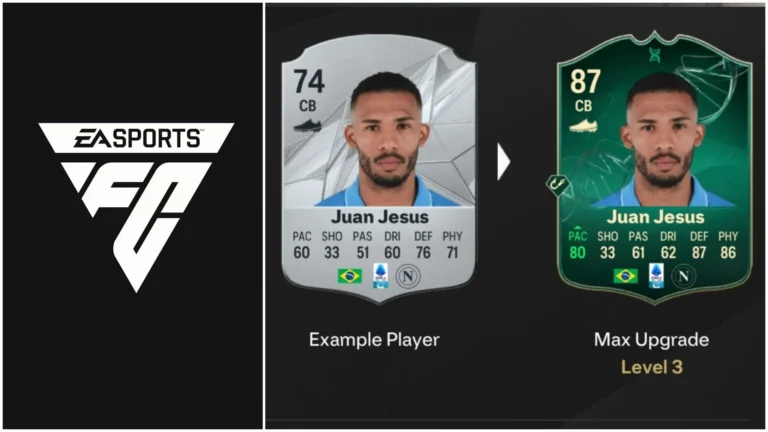
Task: Click the upgraded green PAC 80 stat
Action: pos(577,244)
